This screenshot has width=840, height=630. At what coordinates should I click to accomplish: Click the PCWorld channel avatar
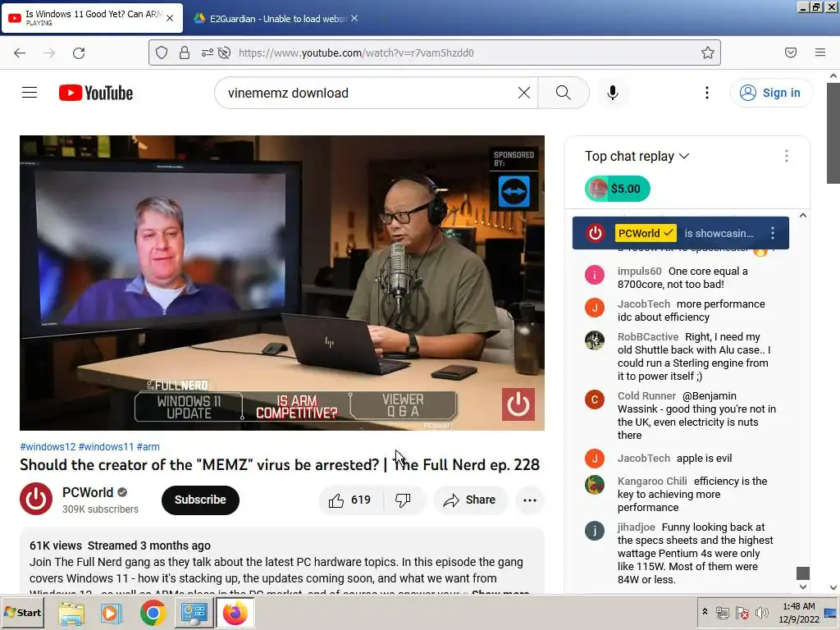[x=36, y=499]
